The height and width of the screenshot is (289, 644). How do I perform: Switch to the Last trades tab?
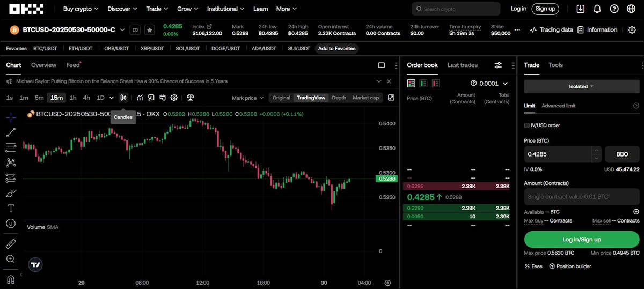[462, 65]
